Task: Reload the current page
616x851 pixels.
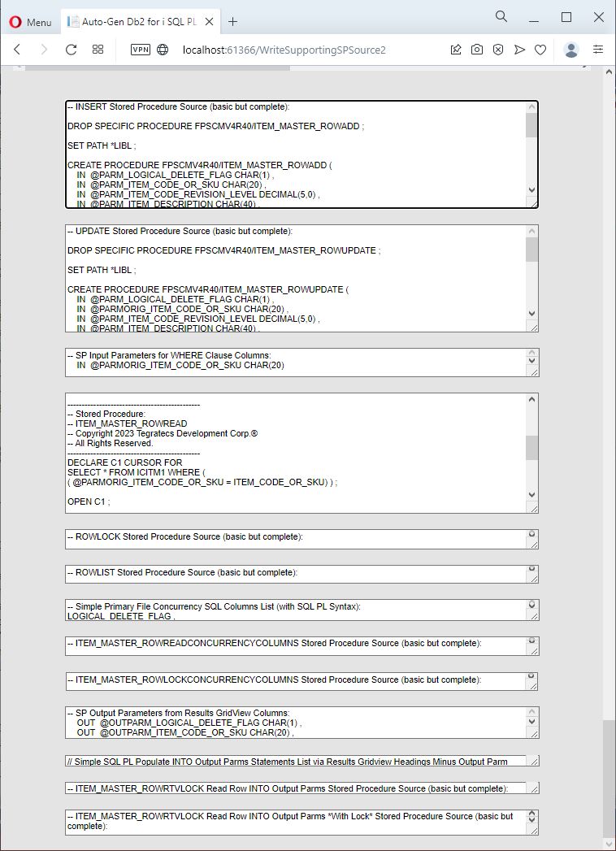Action: tap(71, 50)
